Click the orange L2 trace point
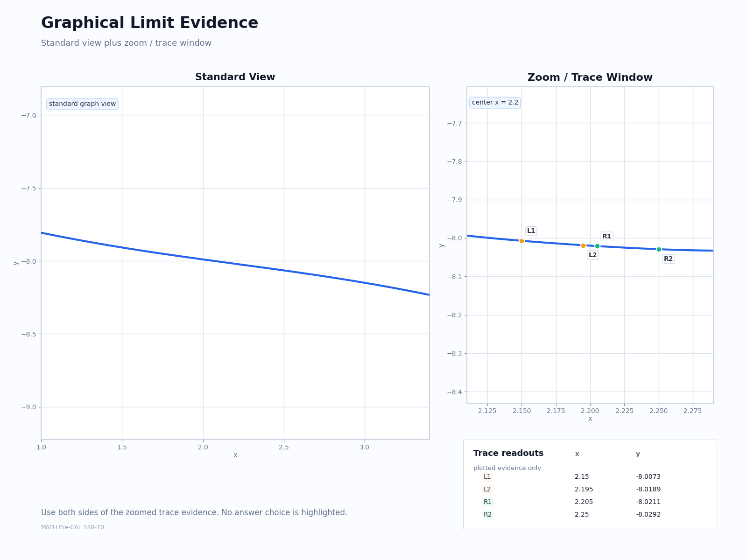The width and height of the screenshot is (747, 560). [x=583, y=245]
